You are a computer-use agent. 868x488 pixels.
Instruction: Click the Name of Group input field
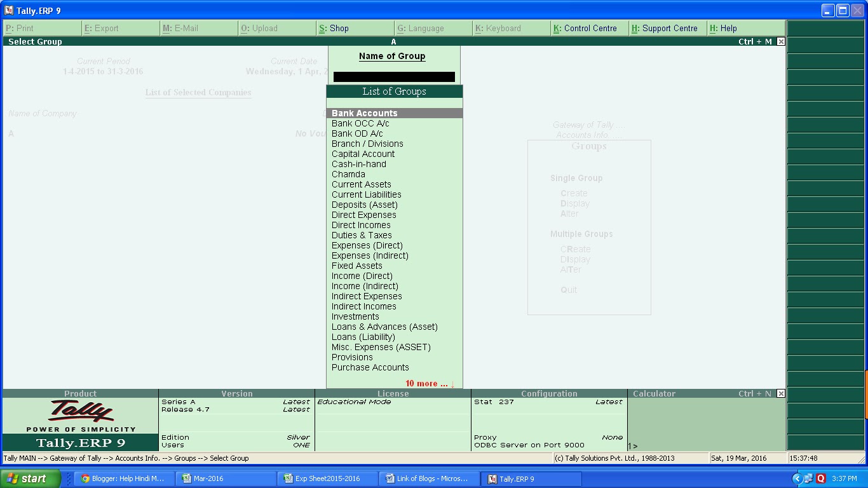[x=394, y=77]
